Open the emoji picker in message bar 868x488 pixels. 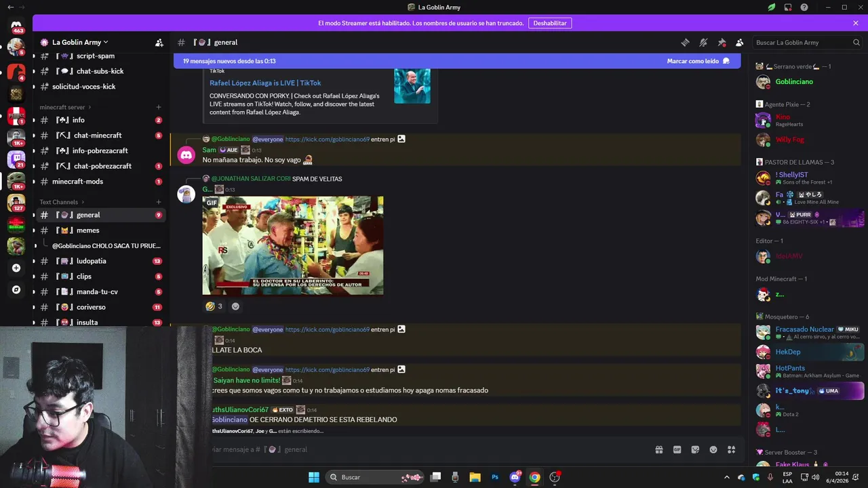tap(713, 449)
